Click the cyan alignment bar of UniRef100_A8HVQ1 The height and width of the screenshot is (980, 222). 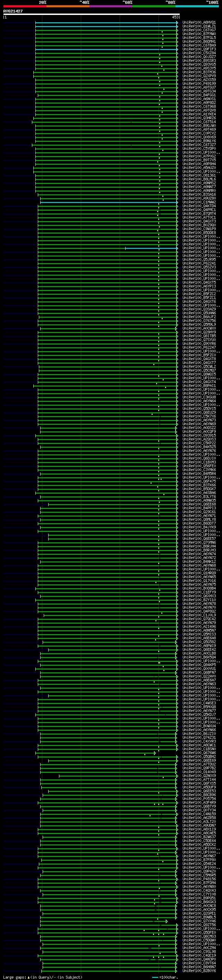[x=106, y=23]
